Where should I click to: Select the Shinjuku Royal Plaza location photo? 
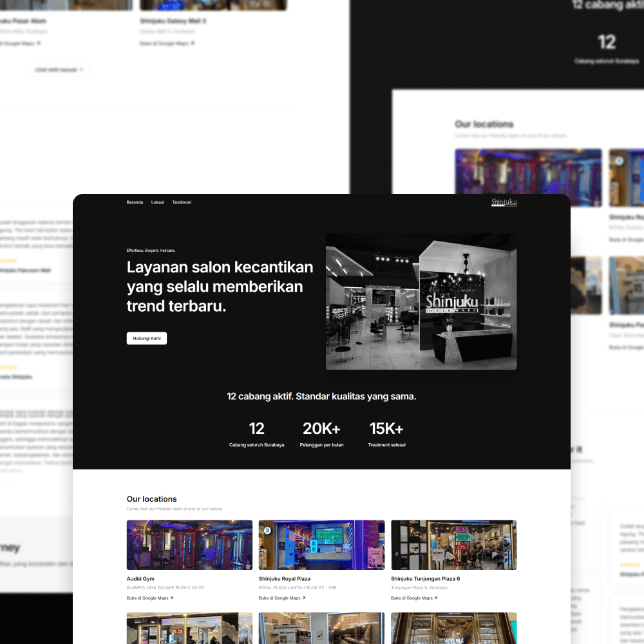[321, 545]
